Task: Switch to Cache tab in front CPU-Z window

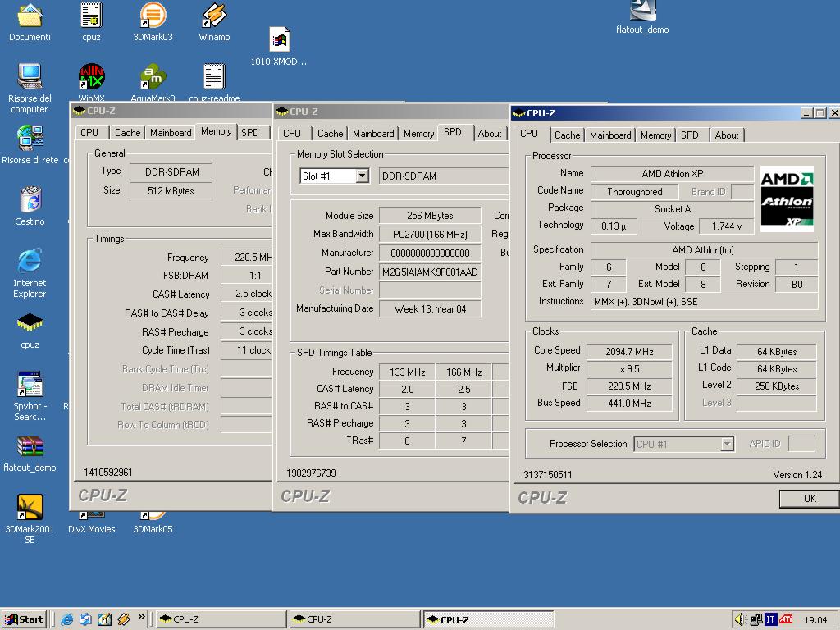Action: pos(567,135)
